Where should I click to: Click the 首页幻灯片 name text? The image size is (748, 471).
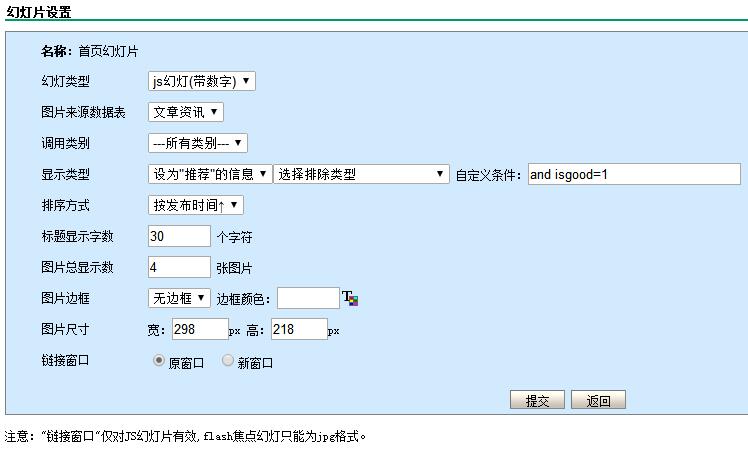tap(108, 51)
